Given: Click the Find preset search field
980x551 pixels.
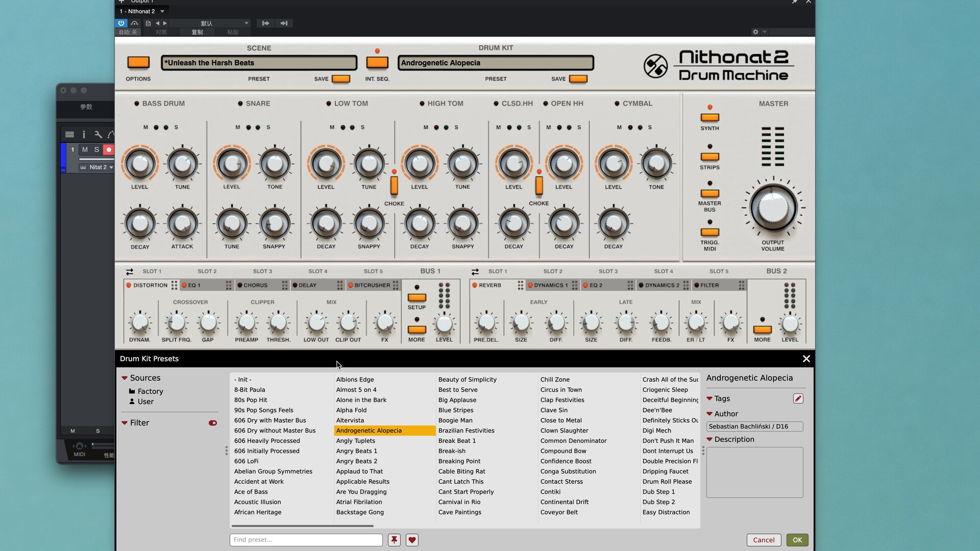Looking at the screenshot, I should point(306,540).
